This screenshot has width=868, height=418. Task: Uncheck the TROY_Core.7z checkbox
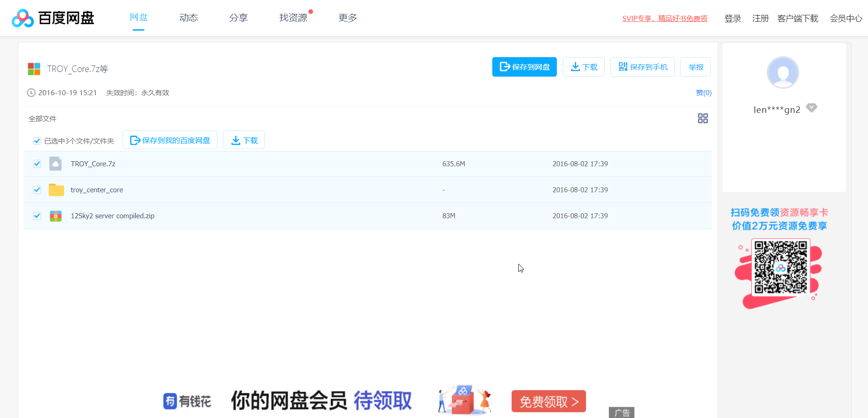(37, 164)
